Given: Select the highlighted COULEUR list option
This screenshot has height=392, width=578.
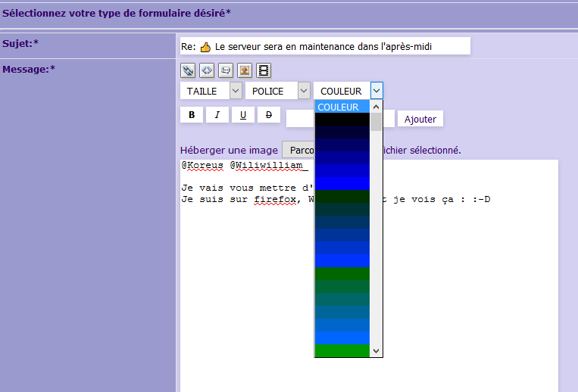Looking at the screenshot, I should (342, 107).
